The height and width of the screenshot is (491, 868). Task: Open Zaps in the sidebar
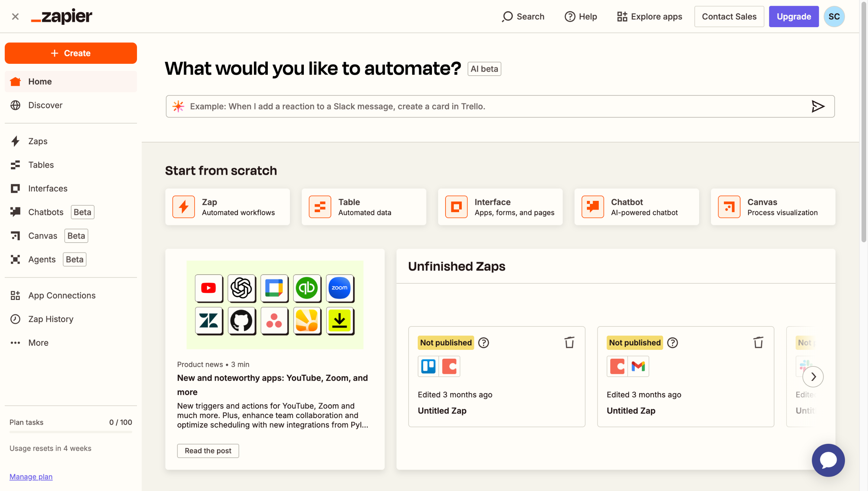coord(38,141)
